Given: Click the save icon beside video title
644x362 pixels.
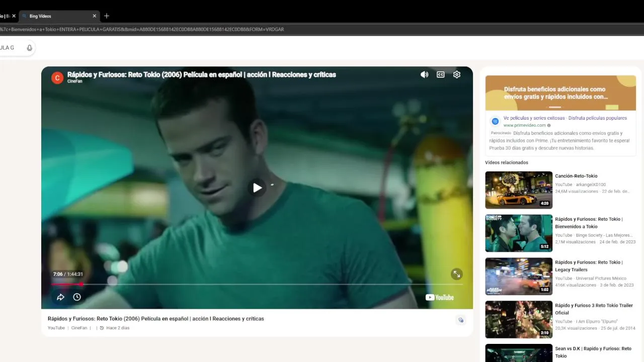Looking at the screenshot, I should (x=461, y=320).
